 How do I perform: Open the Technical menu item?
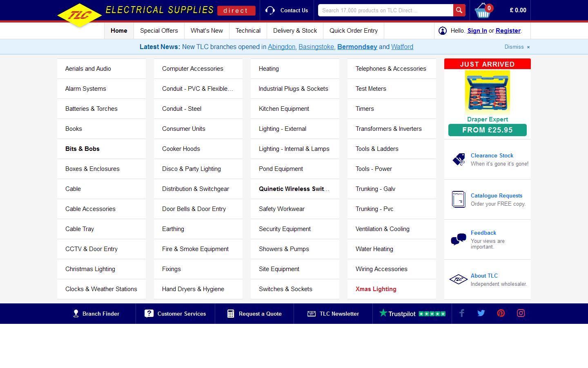pyautogui.click(x=248, y=31)
